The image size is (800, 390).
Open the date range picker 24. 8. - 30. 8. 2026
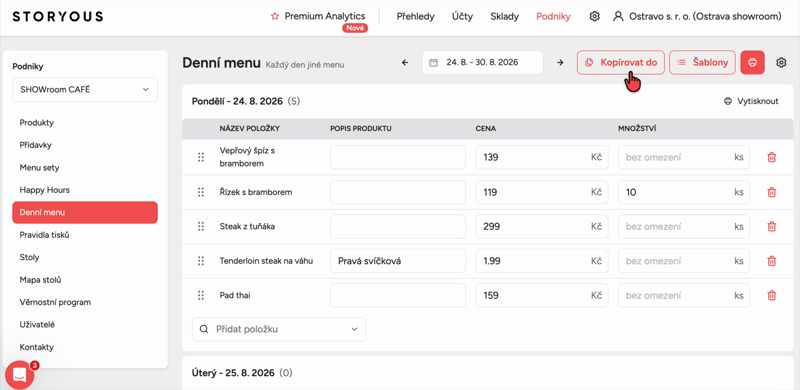click(482, 63)
